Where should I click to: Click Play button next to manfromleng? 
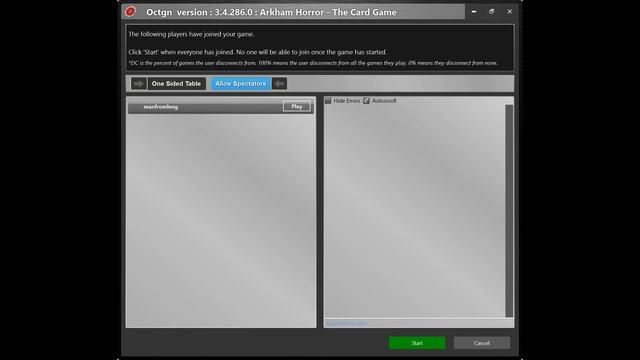[x=297, y=107]
